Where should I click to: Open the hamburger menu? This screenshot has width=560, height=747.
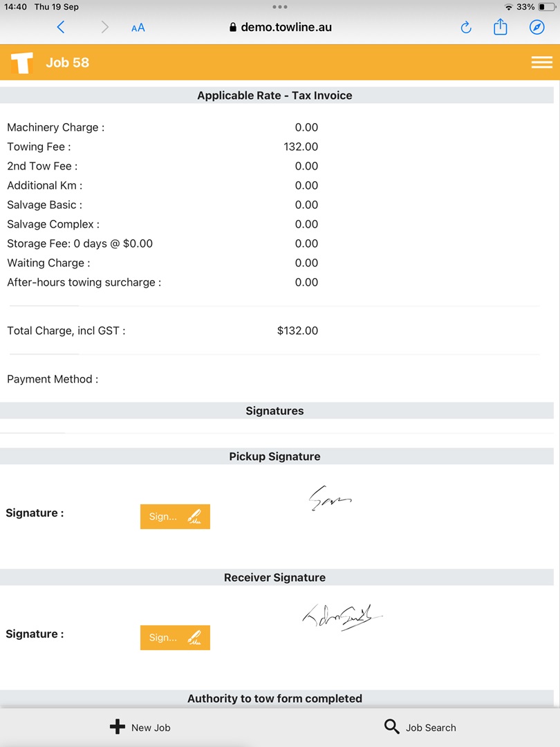(541, 62)
